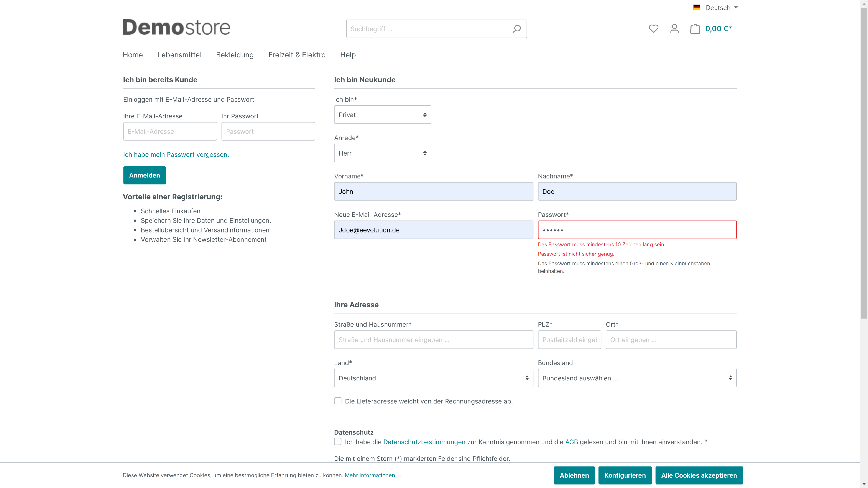Viewport: 868px width, 488px height.
Task: Click the Anmelden button
Action: click(x=145, y=175)
